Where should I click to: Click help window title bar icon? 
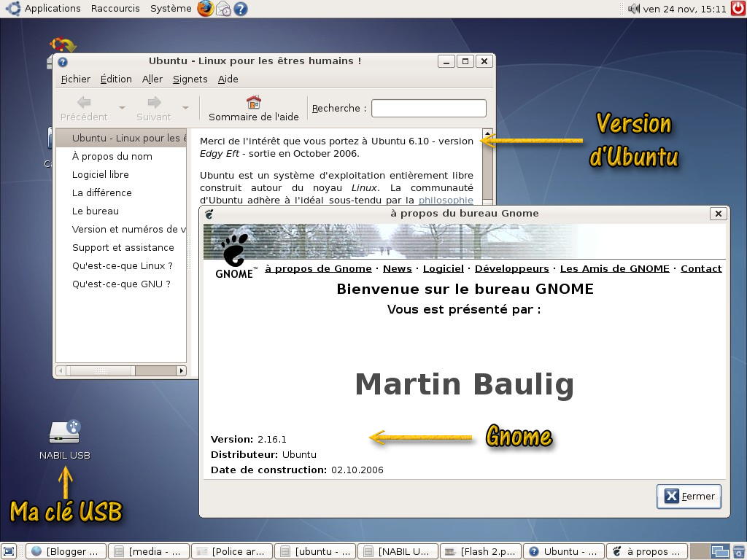tap(63, 61)
